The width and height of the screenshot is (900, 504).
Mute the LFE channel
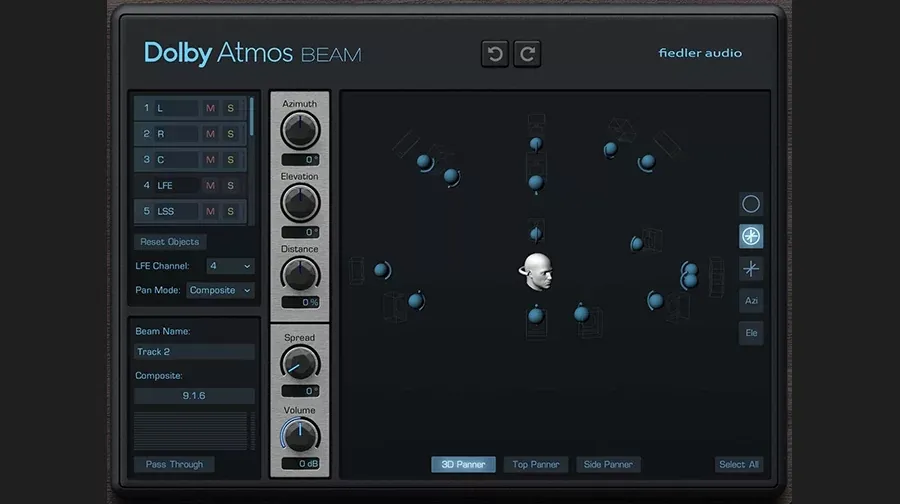click(x=211, y=185)
